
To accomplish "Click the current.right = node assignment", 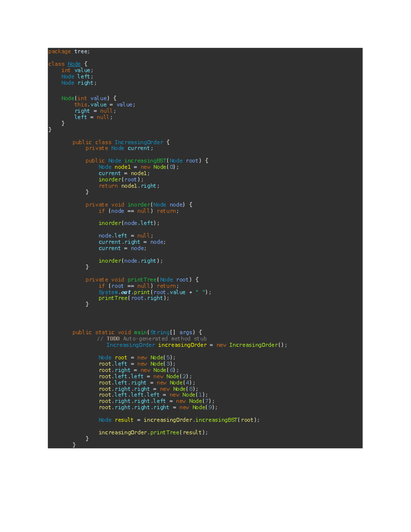I will pos(132,242).
